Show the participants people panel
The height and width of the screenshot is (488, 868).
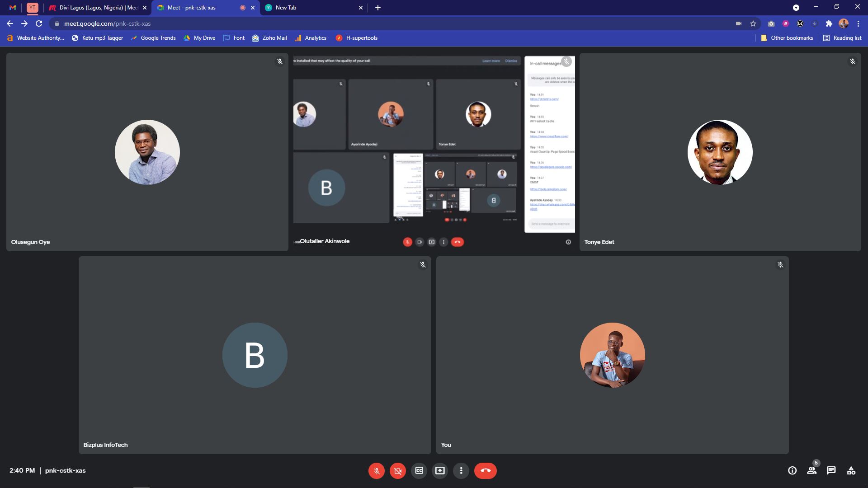tap(812, 471)
